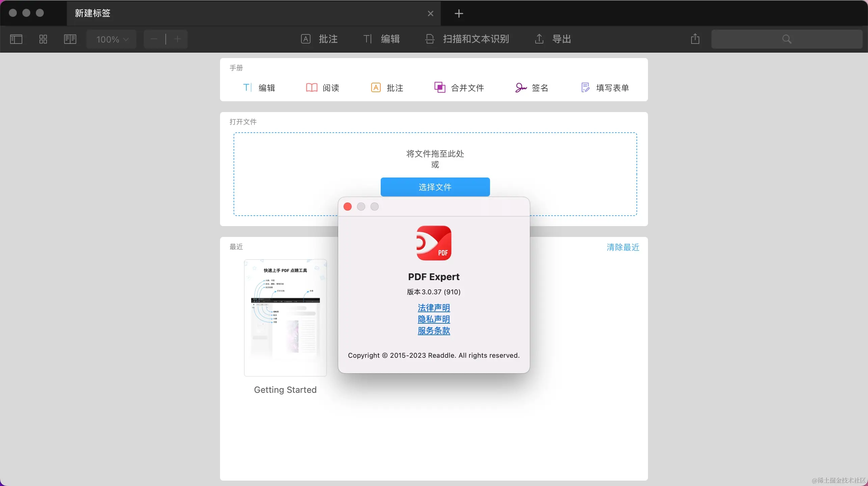Open the Getting Started document thumbnail
The height and width of the screenshot is (486, 868).
(x=285, y=318)
